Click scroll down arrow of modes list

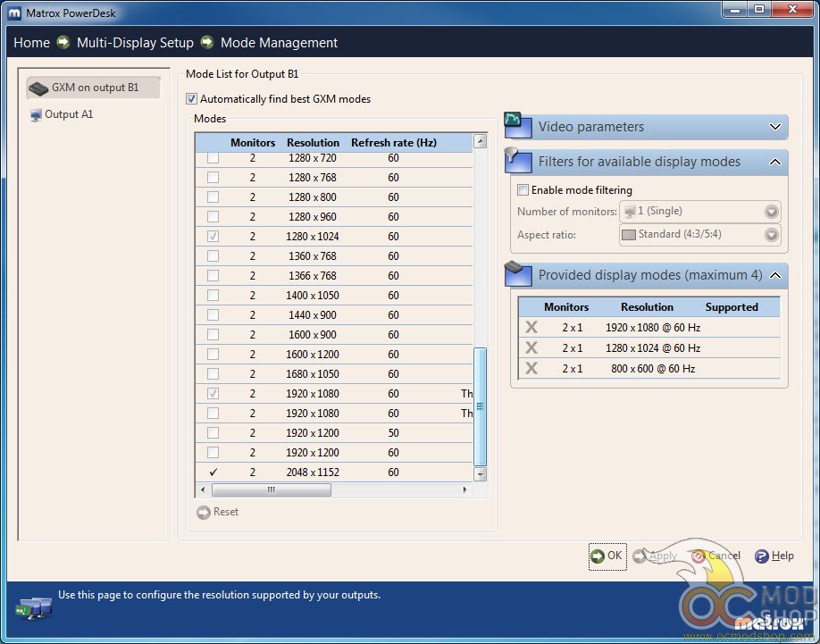[480, 474]
